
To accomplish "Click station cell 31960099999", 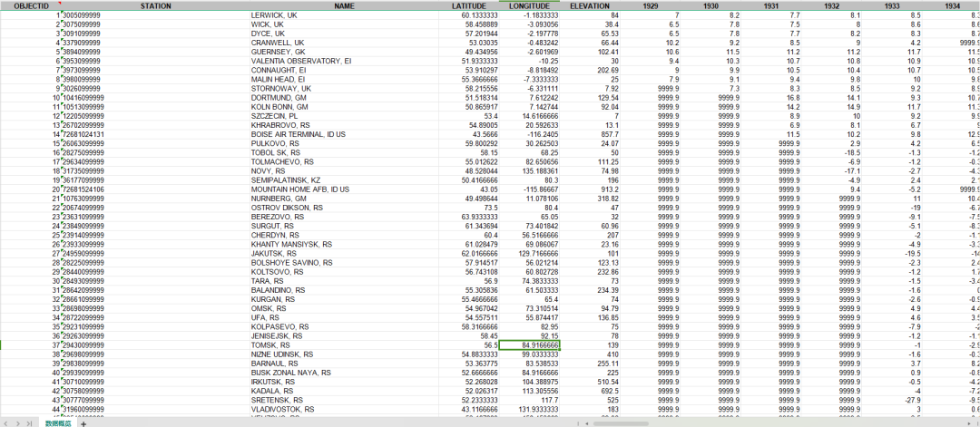I will click(156, 410).
